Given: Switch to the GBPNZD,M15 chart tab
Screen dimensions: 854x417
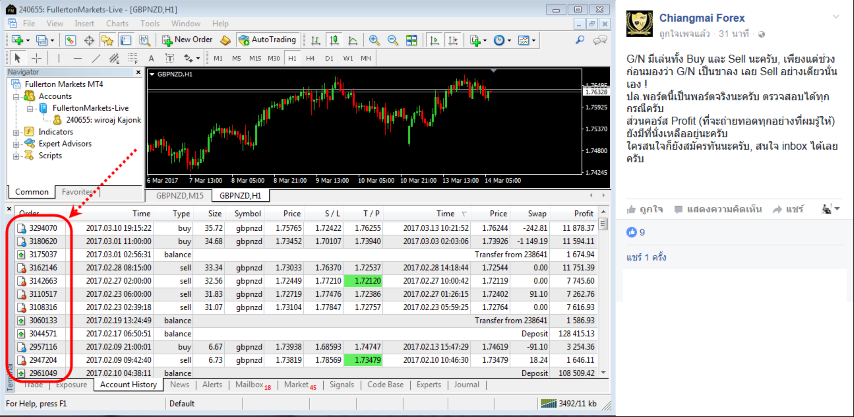Looking at the screenshot, I should coord(180,195).
